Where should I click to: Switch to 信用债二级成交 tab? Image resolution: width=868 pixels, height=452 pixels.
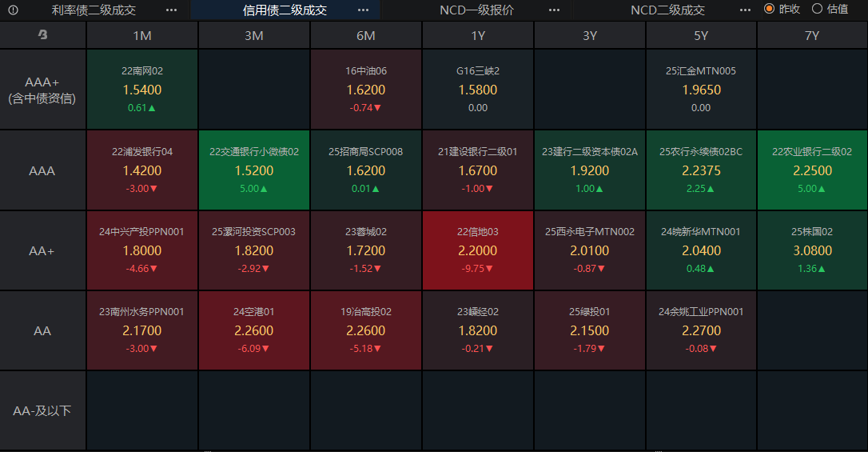pyautogui.click(x=285, y=10)
